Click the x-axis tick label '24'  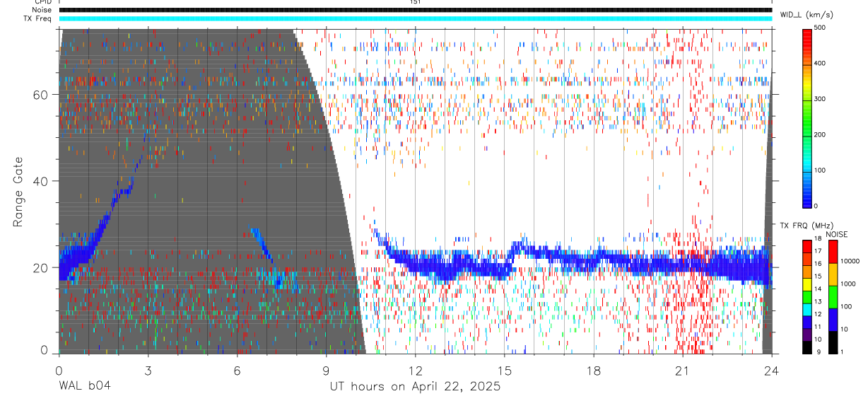click(772, 371)
